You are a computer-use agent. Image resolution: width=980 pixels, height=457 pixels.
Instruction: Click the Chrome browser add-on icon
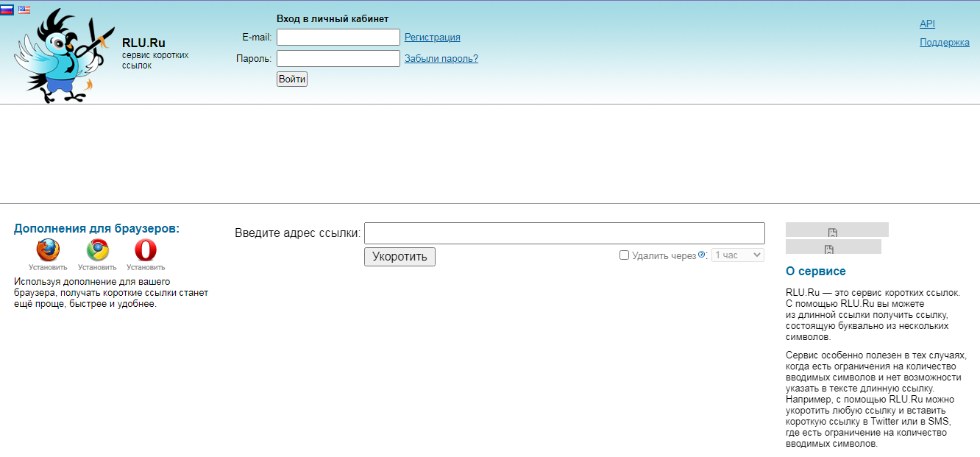(x=97, y=251)
